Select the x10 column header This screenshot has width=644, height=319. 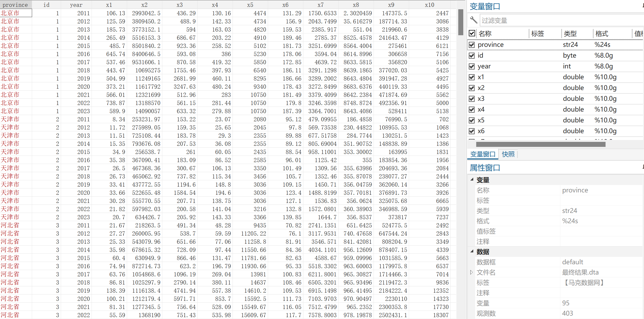(x=429, y=5)
